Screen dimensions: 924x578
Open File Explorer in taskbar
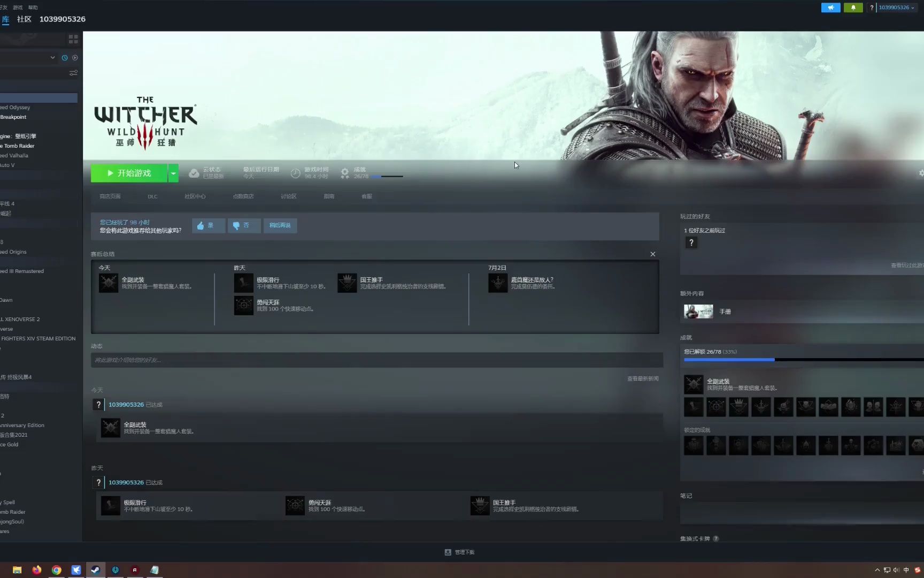[x=17, y=570]
